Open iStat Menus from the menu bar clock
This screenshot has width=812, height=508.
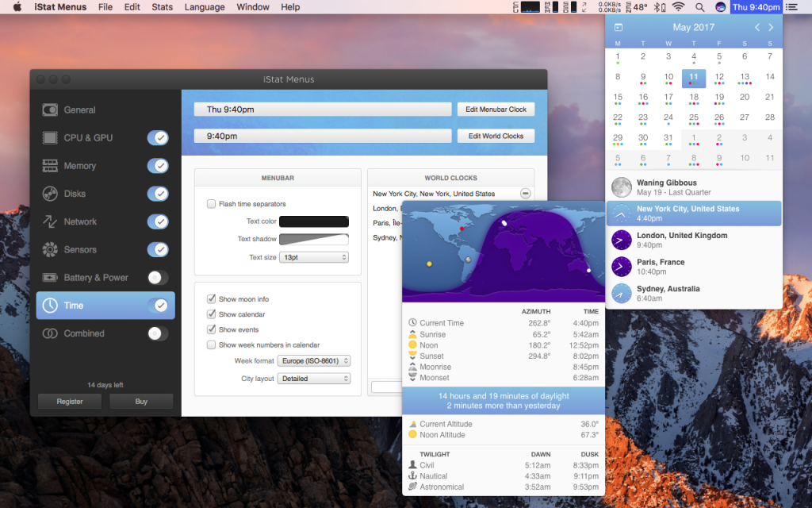[x=757, y=7]
